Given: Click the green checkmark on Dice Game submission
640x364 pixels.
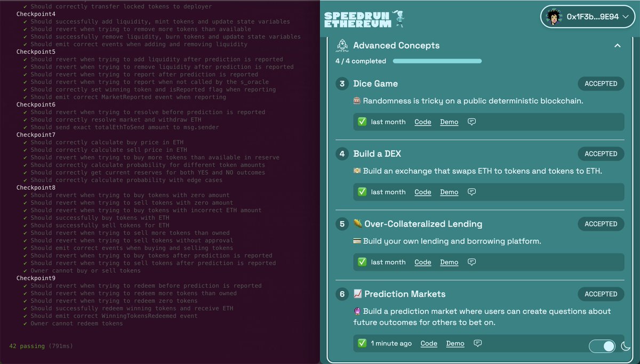Looking at the screenshot, I should pyautogui.click(x=362, y=122).
